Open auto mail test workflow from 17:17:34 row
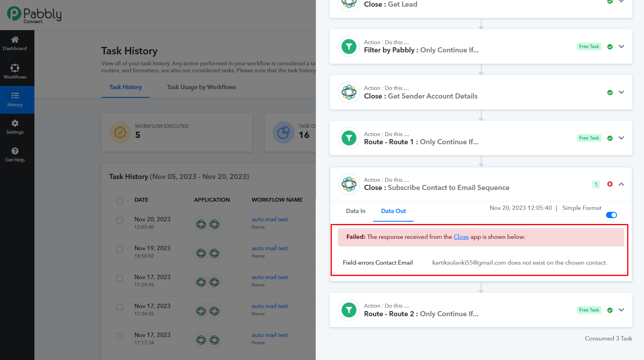 click(270, 335)
